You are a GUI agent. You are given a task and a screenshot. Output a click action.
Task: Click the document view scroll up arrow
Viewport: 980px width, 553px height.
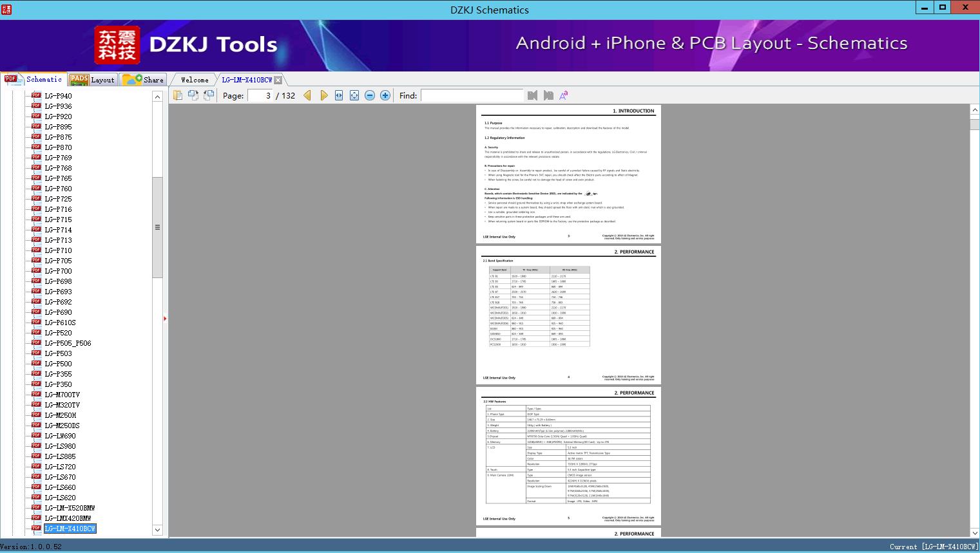coord(974,110)
